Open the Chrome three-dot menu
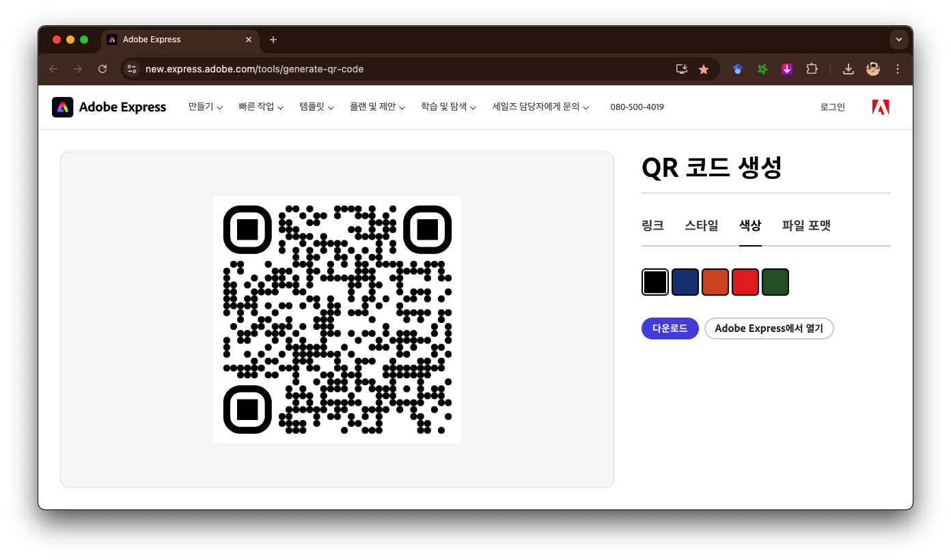The width and height of the screenshot is (951, 560). click(898, 69)
